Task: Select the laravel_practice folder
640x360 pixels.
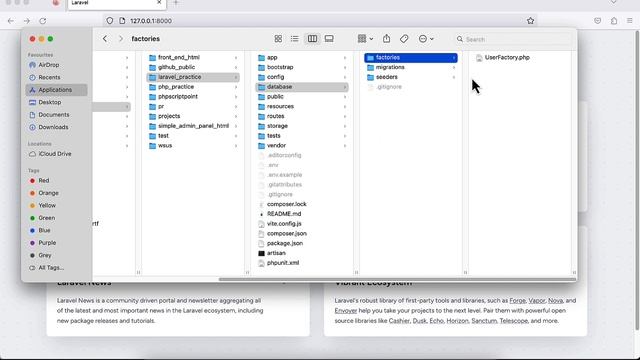Action: pyautogui.click(x=193, y=77)
